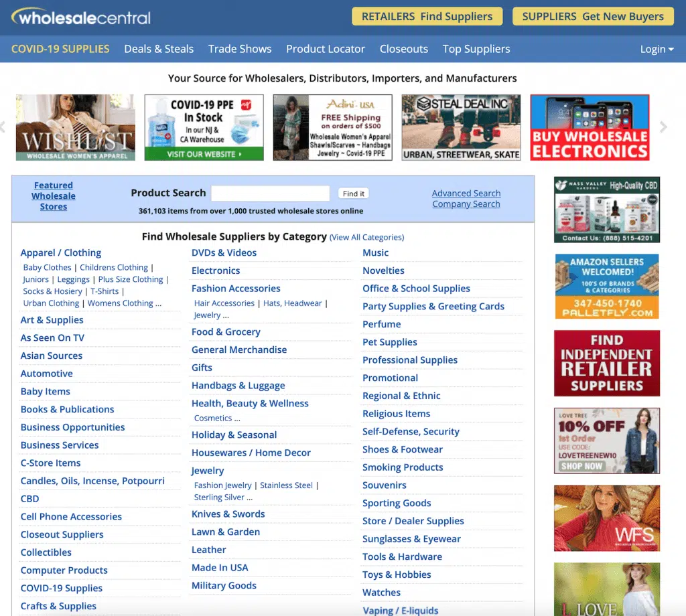Open the COVID-19 PPE In Stock banner

point(204,127)
